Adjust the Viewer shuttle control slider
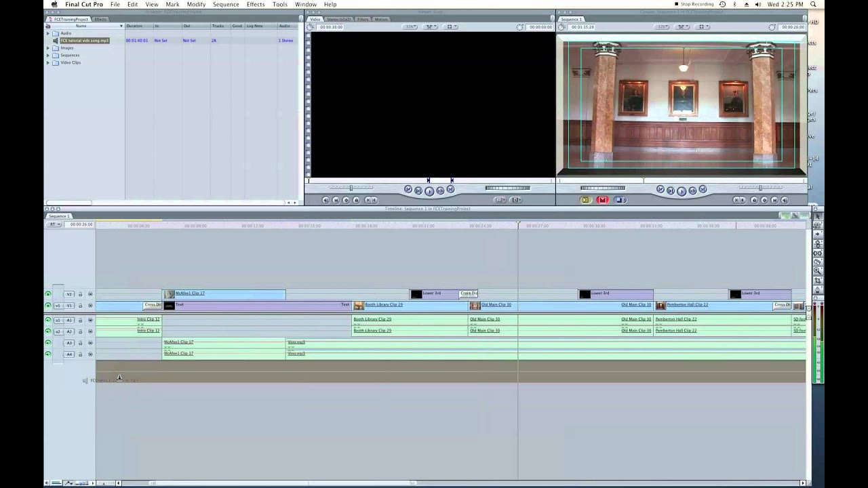 351,188
